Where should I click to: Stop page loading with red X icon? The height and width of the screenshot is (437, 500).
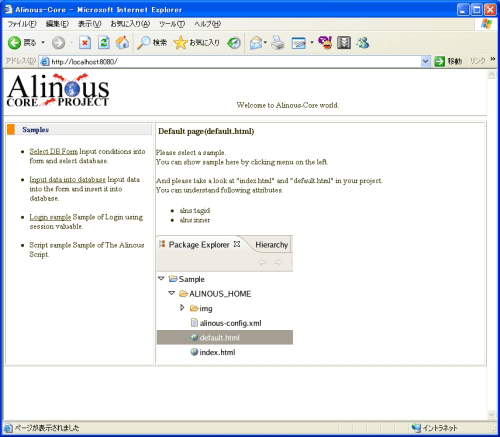click(x=85, y=43)
